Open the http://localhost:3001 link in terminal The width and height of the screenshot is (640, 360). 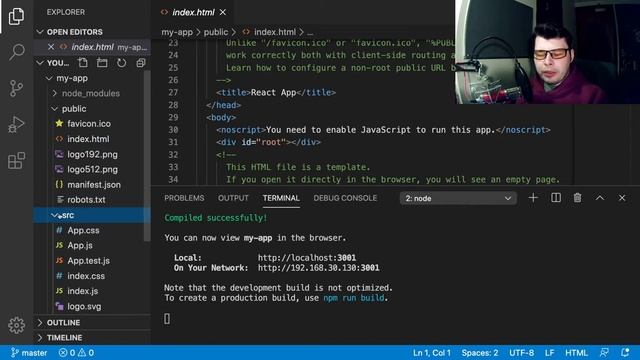[307, 258]
